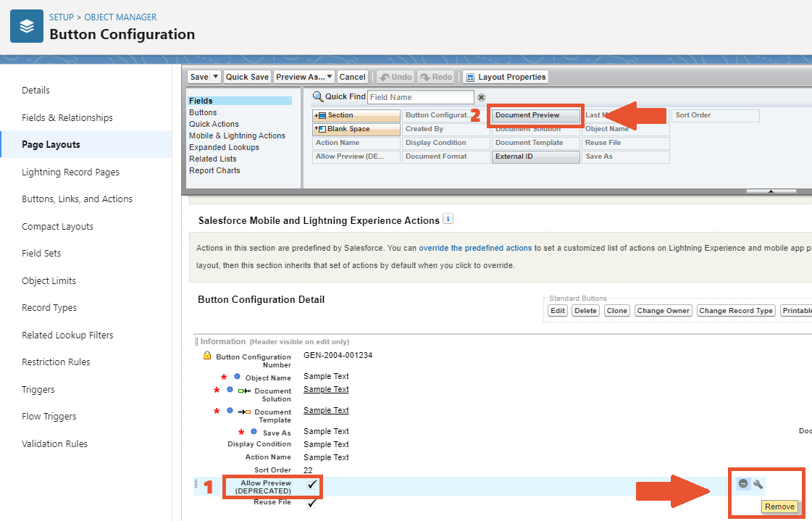This screenshot has height=521, width=812.
Task: Click the Remove (minus) icon on highlighted field
Action: pyautogui.click(x=743, y=484)
